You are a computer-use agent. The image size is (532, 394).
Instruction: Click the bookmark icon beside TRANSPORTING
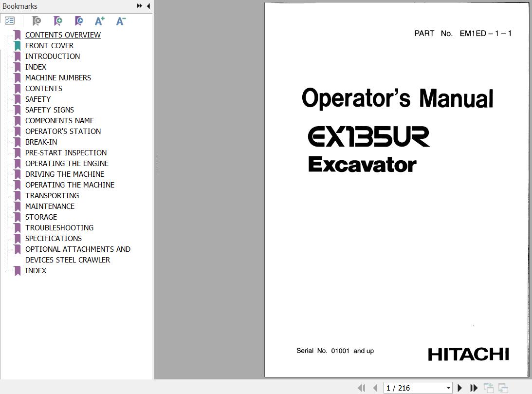tap(18, 195)
